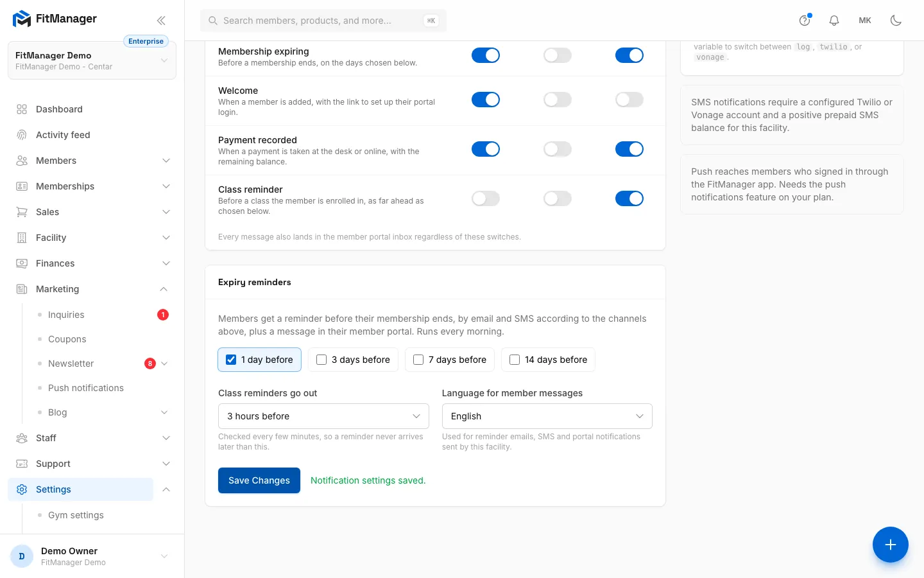This screenshot has height=578, width=924.
Task: Go to Coupons in the sidebar
Action: tap(67, 339)
